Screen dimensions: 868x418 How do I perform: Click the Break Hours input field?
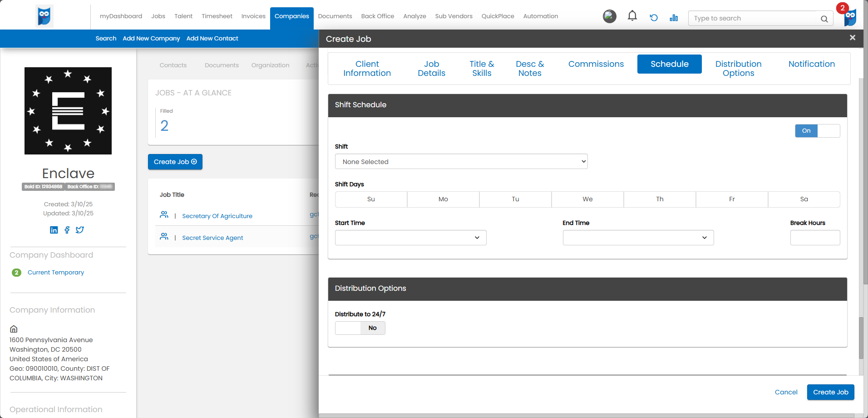click(815, 238)
